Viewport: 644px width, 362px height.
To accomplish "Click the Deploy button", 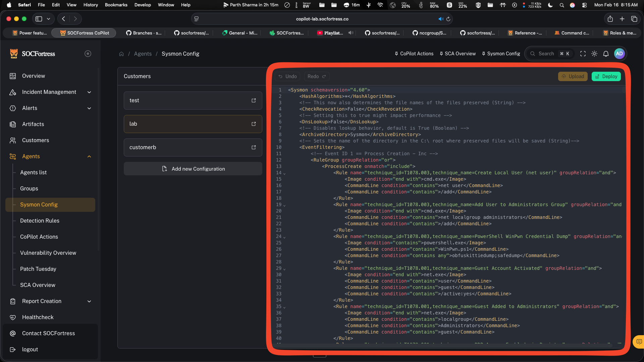I will (x=606, y=76).
